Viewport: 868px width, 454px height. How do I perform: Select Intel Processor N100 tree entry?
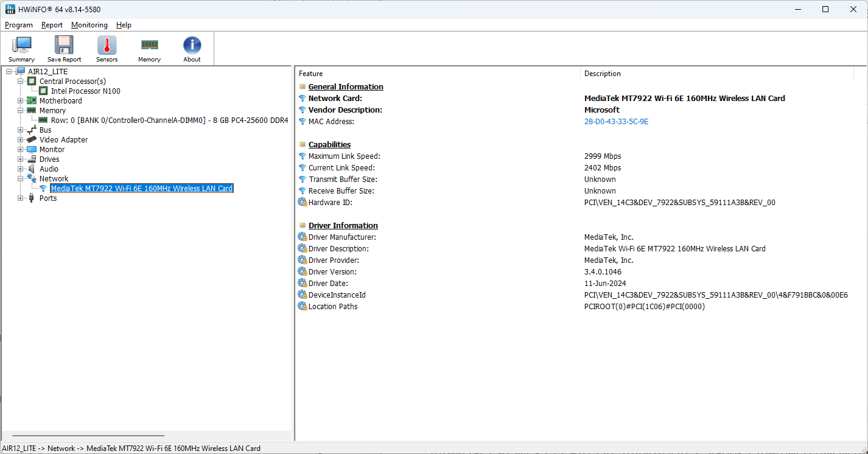coord(86,91)
